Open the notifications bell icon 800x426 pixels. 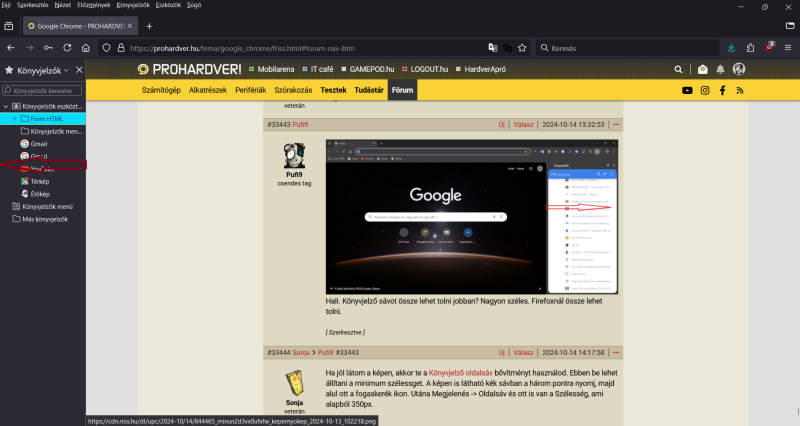(x=720, y=69)
